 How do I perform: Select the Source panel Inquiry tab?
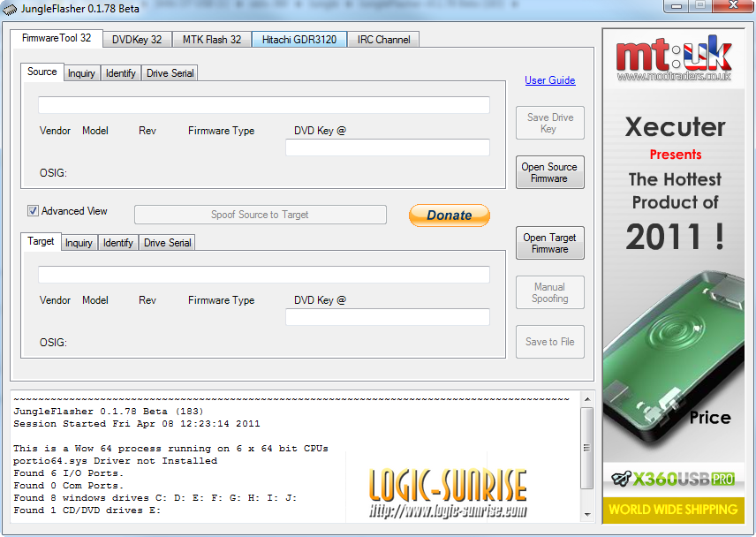pos(81,73)
